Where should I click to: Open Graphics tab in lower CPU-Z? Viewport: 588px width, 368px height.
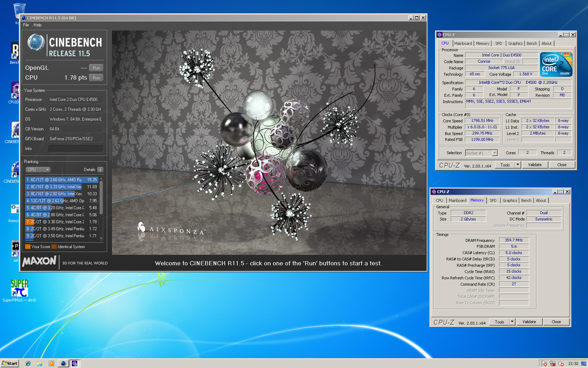pyautogui.click(x=510, y=200)
